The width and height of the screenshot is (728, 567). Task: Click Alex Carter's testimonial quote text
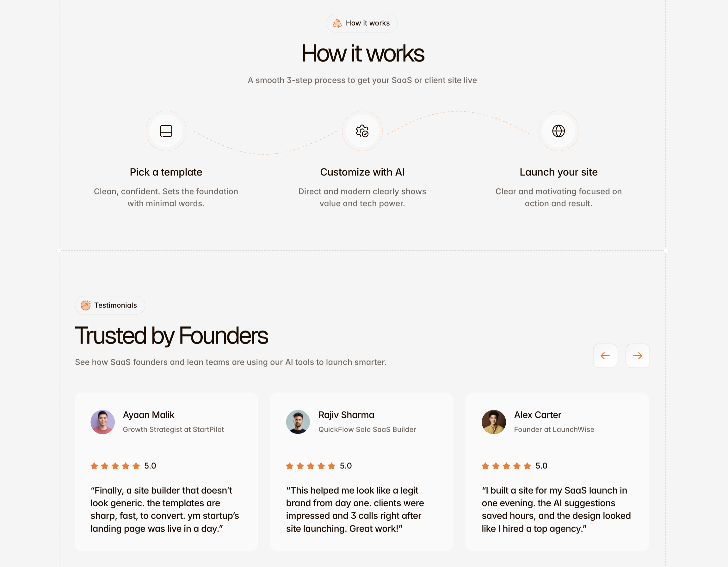(556, 509)
